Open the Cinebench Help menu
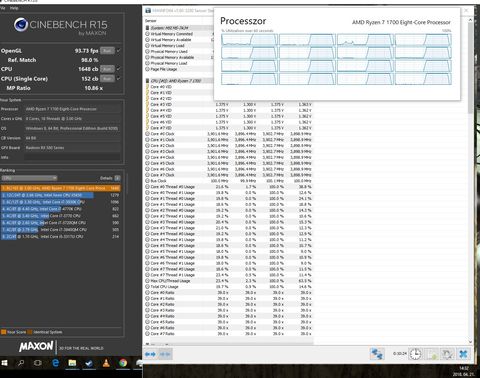 coord(14,8)
